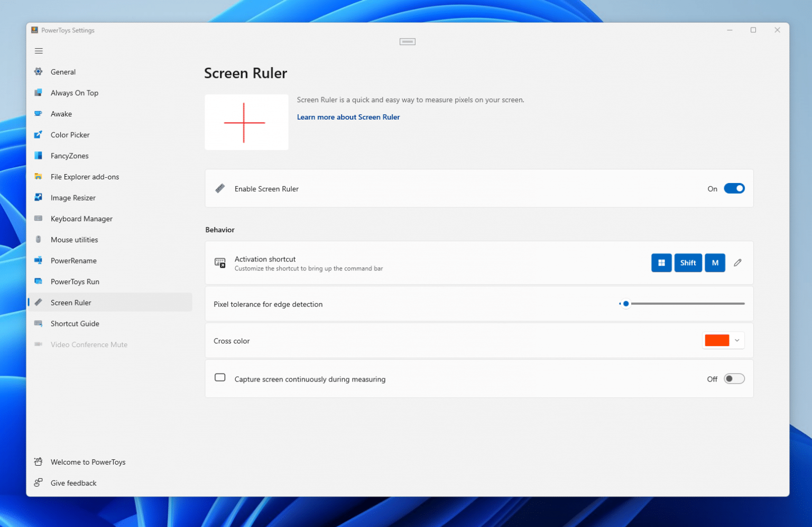Viewport: 812px width, 527px height.
Task: Select the Keyboard Manager icon
Action: pyautogui.click(x=39, y=219)
